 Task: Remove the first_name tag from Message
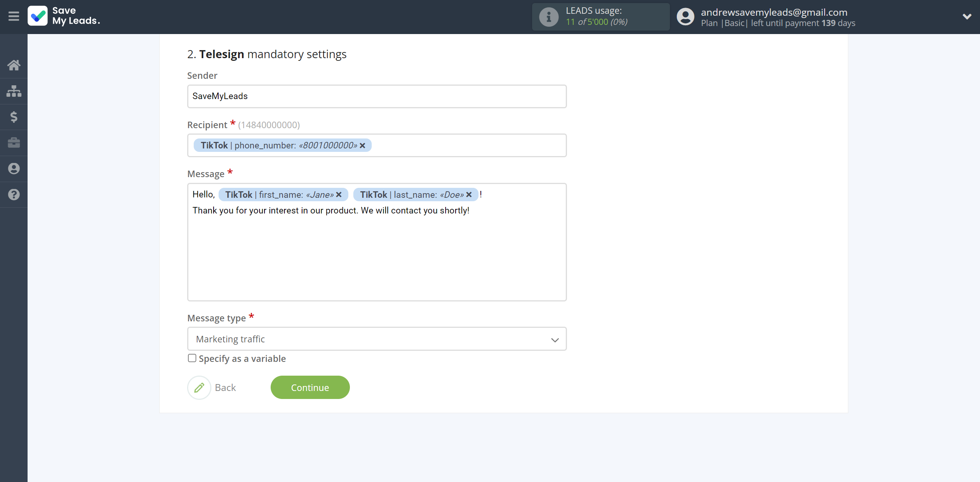(x=339, y=195)
